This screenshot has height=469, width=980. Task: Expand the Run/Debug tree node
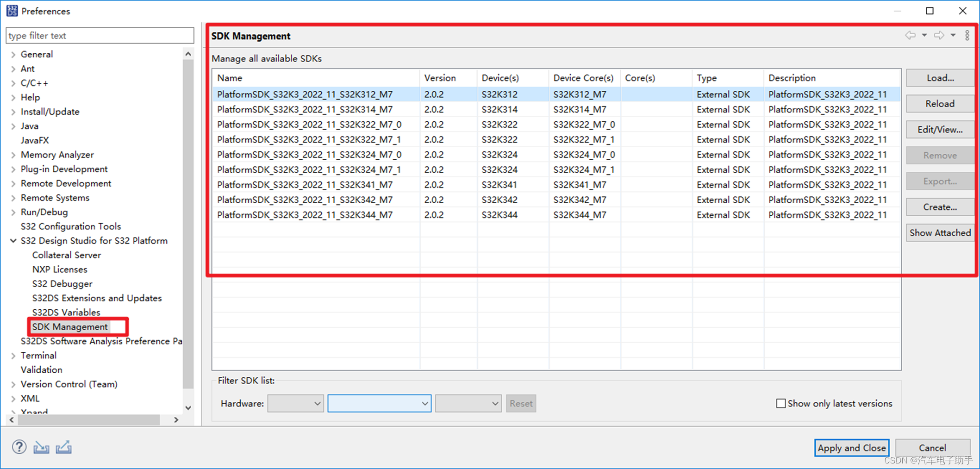[13, 213]
